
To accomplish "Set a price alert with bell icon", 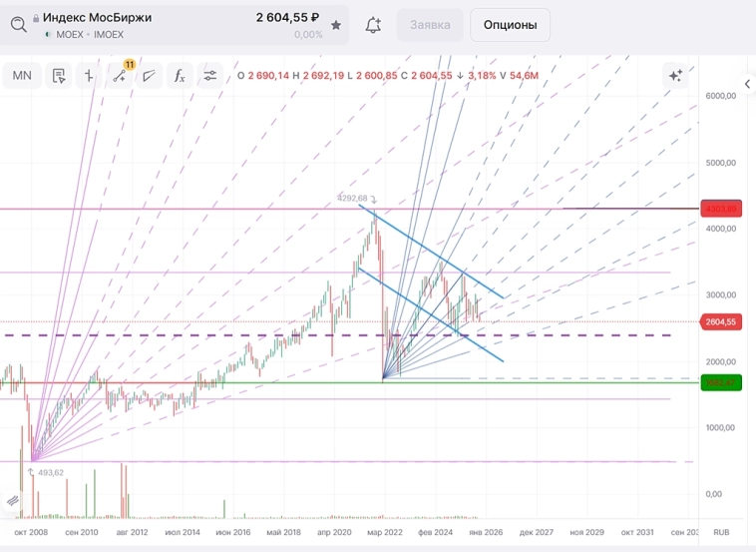I will [373, 25].
